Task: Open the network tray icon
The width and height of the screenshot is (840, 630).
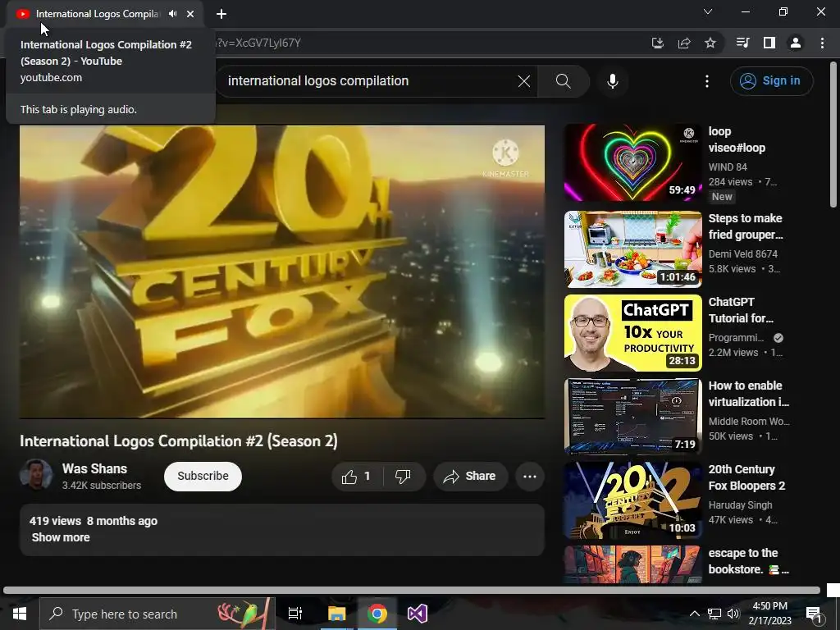Action: point(714,614)
